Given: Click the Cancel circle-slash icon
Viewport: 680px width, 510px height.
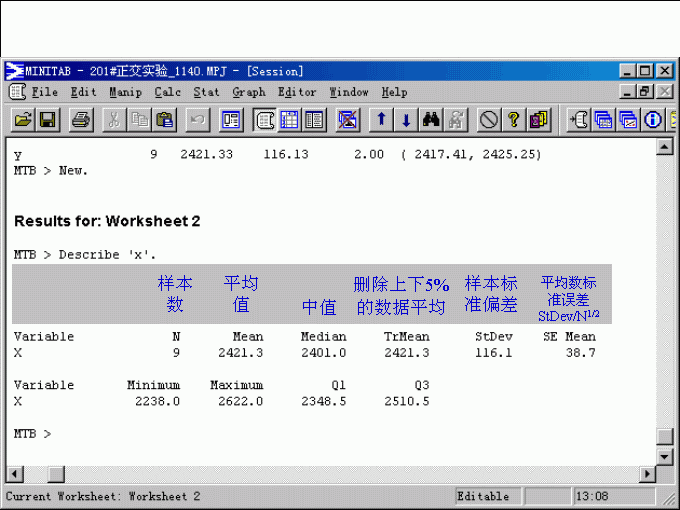Looking at the screenshot, I should [489, 120].
